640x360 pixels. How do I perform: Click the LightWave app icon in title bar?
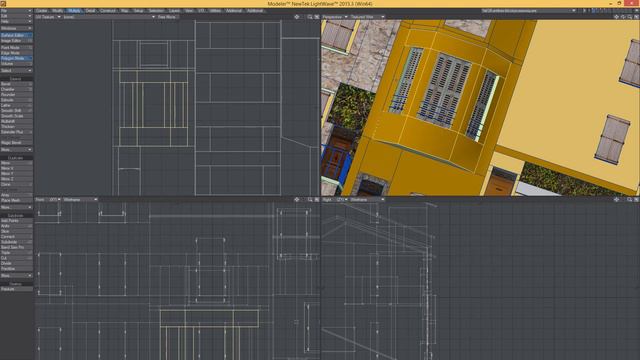pos(3,4)
